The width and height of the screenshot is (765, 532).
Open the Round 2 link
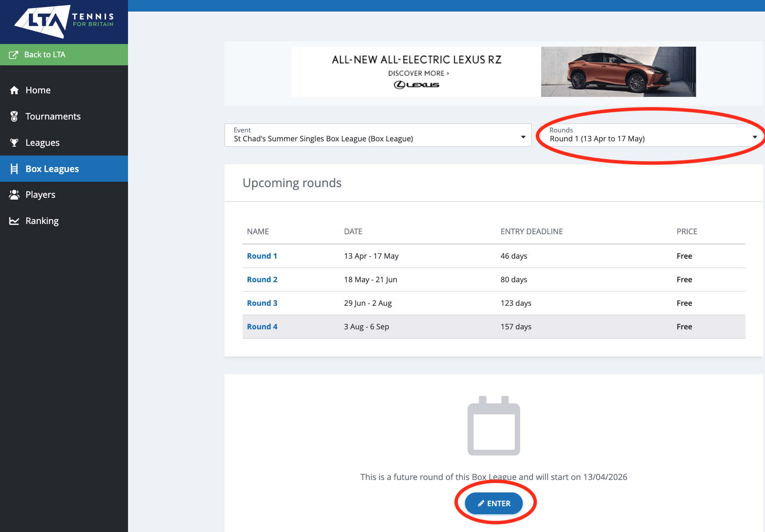(262, 280)
